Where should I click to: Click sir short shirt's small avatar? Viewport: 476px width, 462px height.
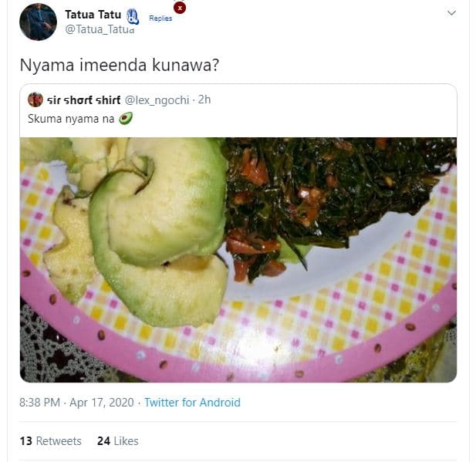35,99
